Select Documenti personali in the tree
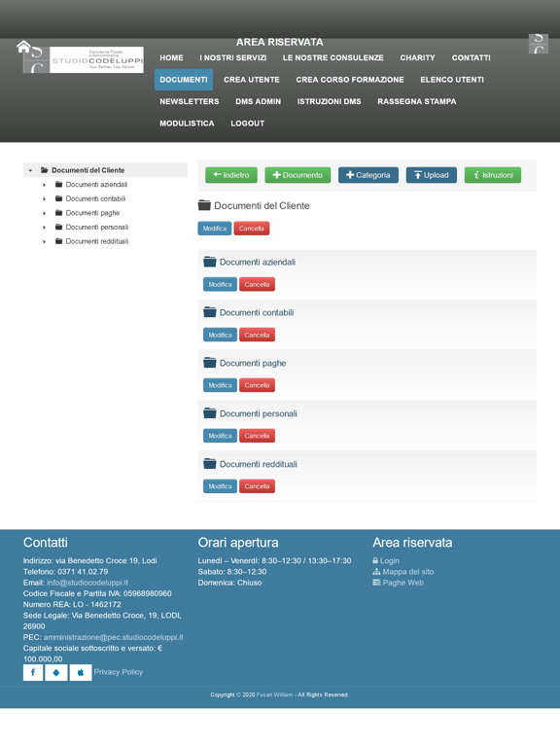Viewport: 560px width, 747px height. click(96, 228)
